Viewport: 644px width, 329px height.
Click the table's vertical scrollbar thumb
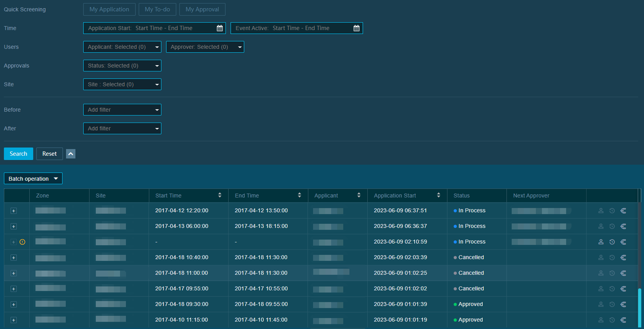(x=639, y=308)
